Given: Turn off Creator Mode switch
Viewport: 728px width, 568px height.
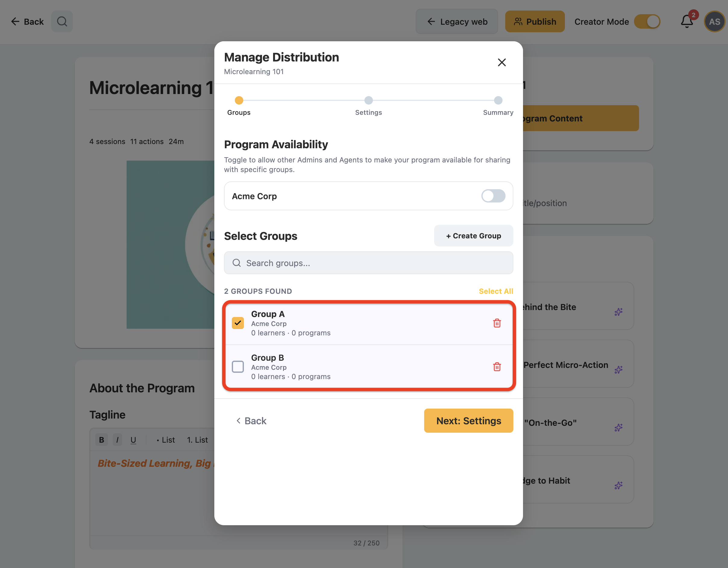Looking at the screenshot, I should click(x=647, y=22).
